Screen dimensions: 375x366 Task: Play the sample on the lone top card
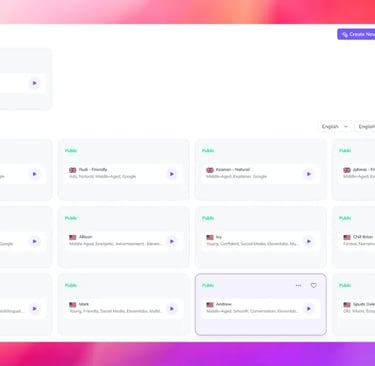pyautogui.click(x=35, y=83)
